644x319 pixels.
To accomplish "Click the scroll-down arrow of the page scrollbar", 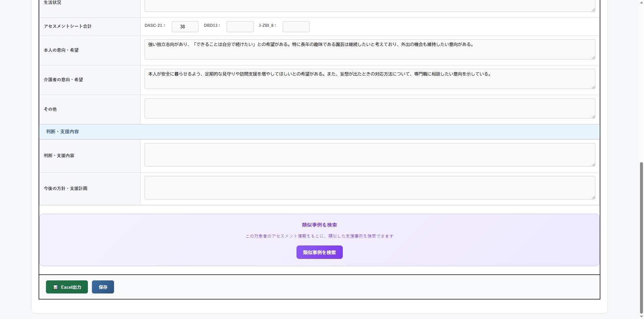I will [641, 316].
